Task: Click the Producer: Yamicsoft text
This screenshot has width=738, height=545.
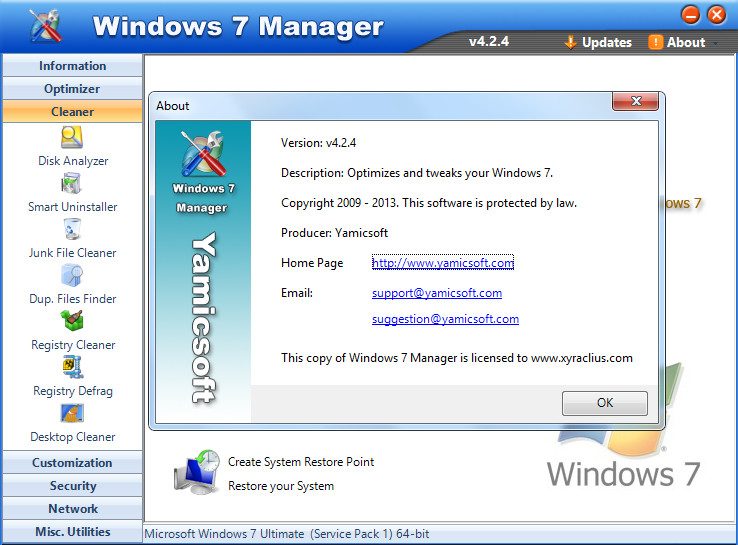Action: tap(334, 232)
